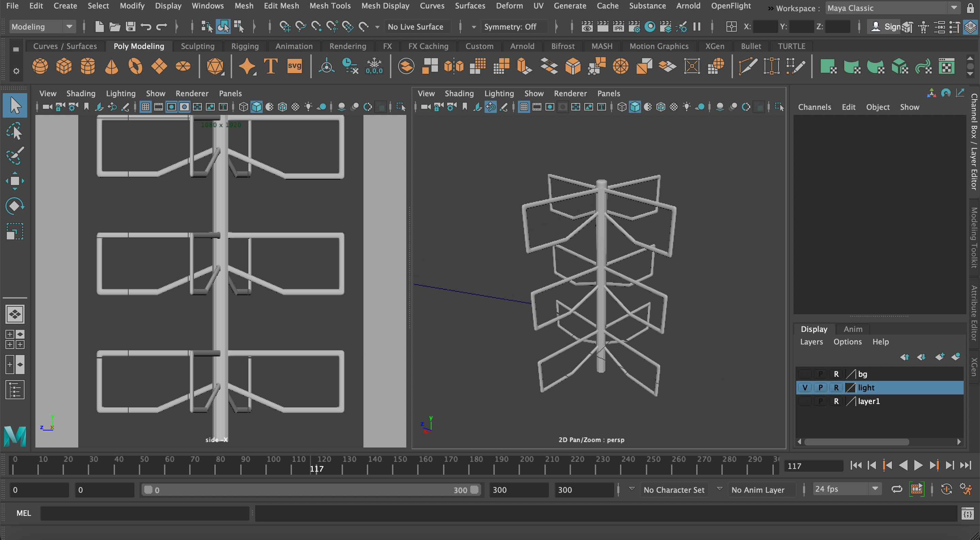Image resolution: width=980 pixels, height=540 pixels.
Task: Open the Mesh Tools menu
Action: 330,6
